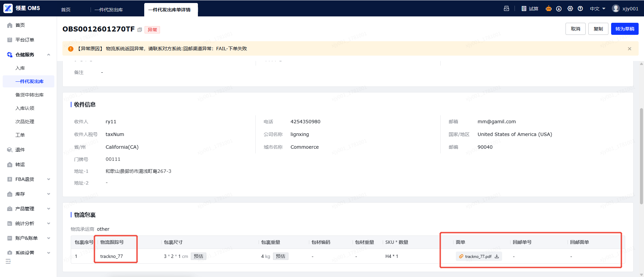Open the download center icon
The width and height of the screenshot is (644, 277).
point(559,9)
